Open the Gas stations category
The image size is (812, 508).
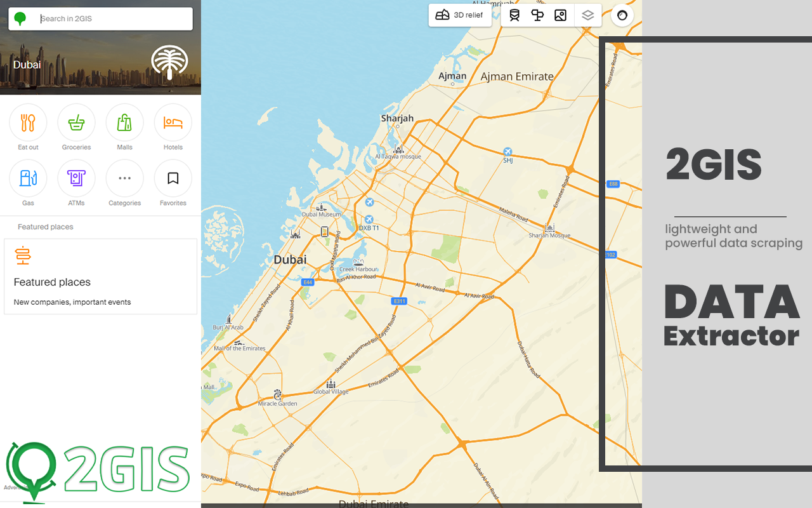pos(28,178)
